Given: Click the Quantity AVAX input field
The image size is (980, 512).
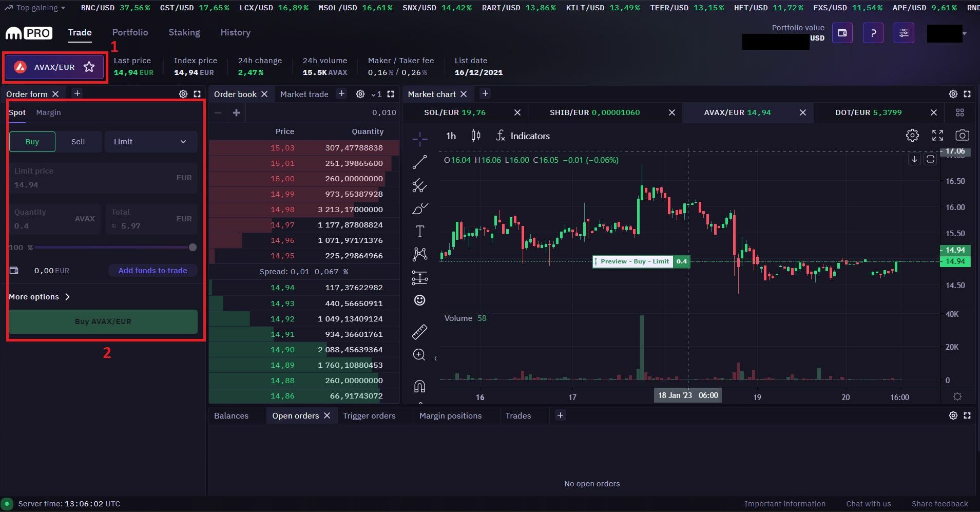Looking at the screenshot, I should [x=54, y=219].
